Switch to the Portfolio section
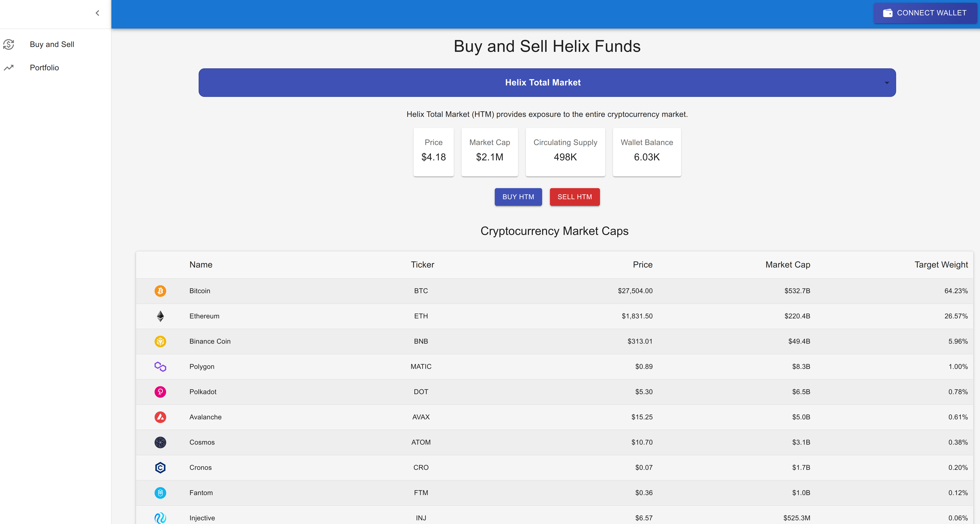The image size is (980, 524). 44,67
